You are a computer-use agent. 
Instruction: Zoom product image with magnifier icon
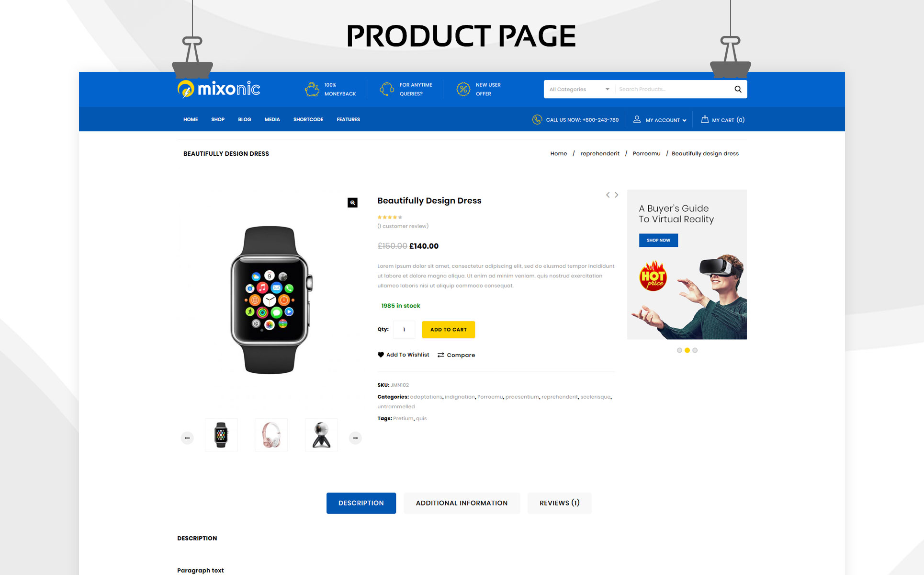tap(352, 203)
